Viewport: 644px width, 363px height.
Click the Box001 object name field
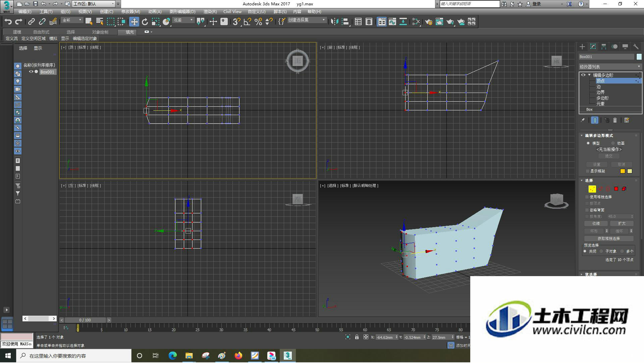(606, 57)
